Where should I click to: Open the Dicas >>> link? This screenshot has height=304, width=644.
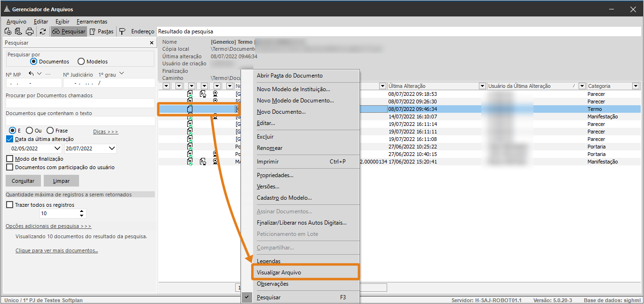click(105, 132)
